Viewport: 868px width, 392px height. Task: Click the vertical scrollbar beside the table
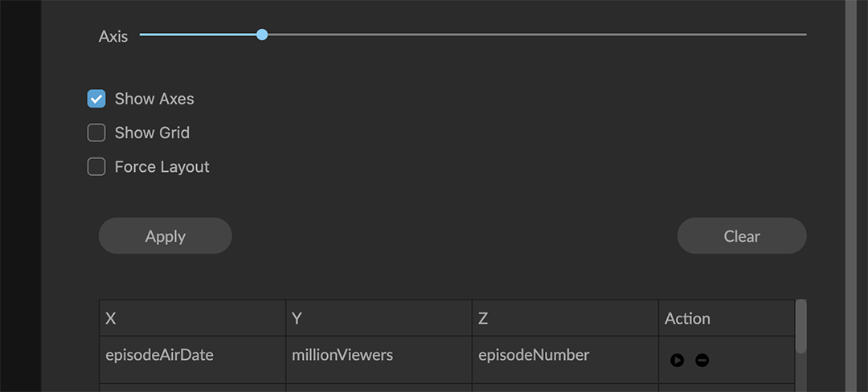coord(800,327)
